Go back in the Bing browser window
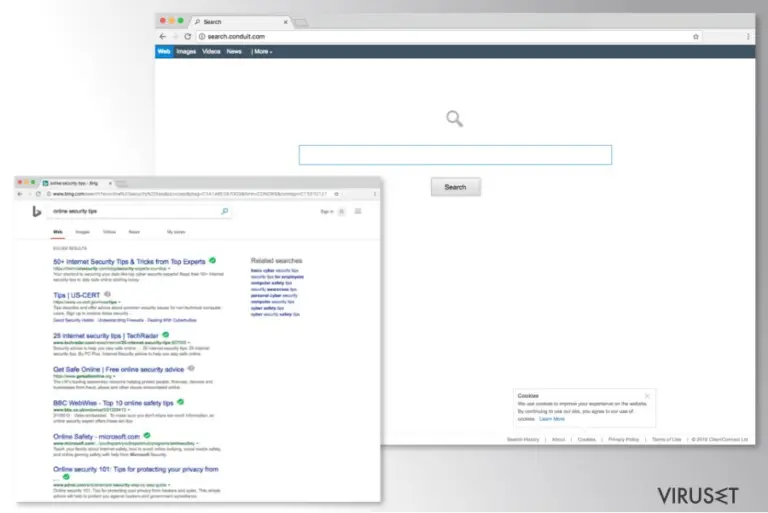768x513 pixels. click(x=20, y=194)
